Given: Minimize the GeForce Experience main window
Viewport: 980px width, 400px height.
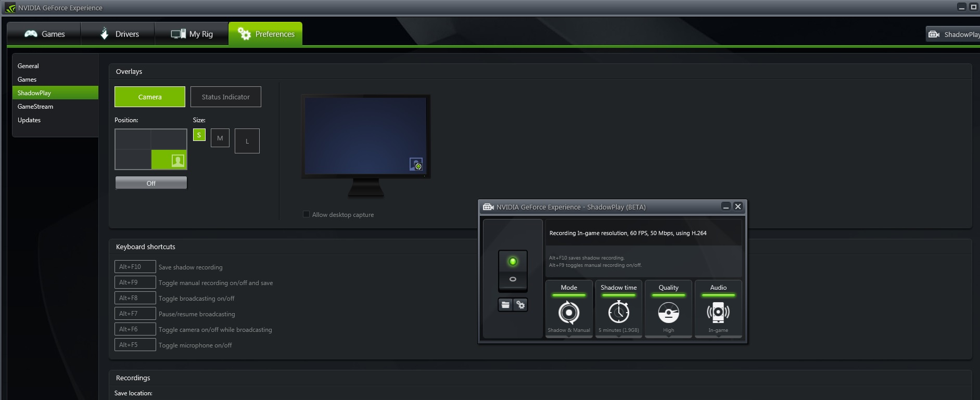Looking at the screenshot, I should coord(961,7).
